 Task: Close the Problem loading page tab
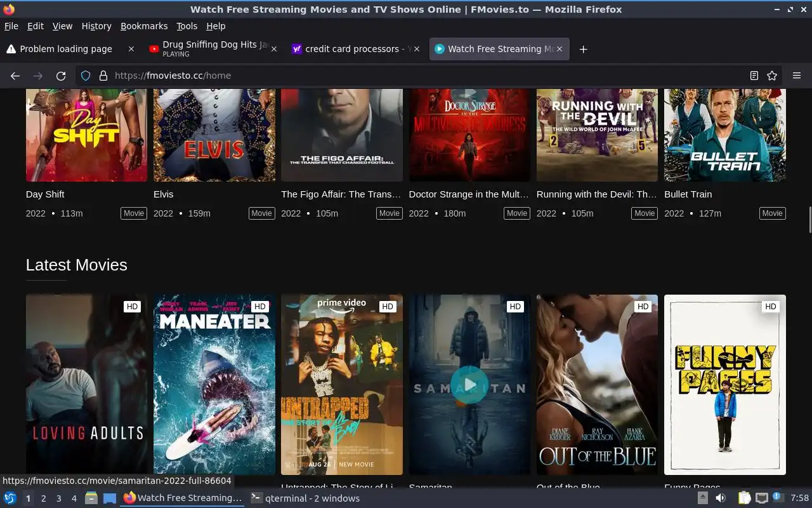pyautogui.click(x=131, y=49)
